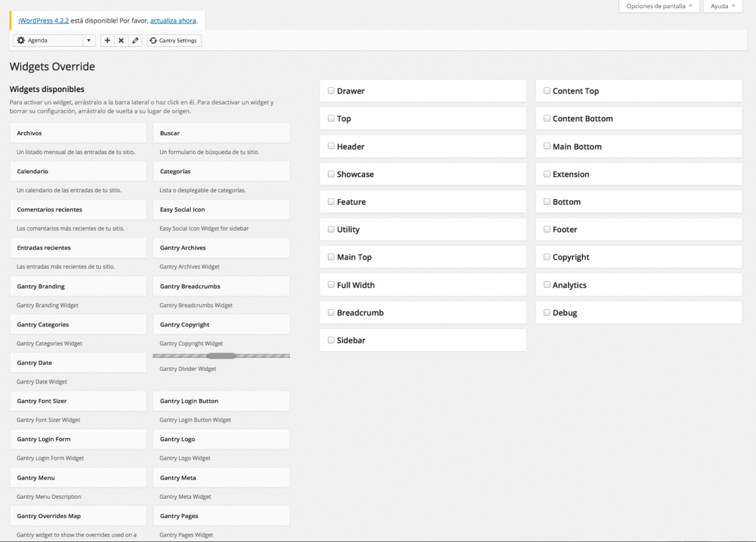The height and width of the screenshot is (542, 756).
Task: Select the Buscar widget
Action: coord(221,133)
